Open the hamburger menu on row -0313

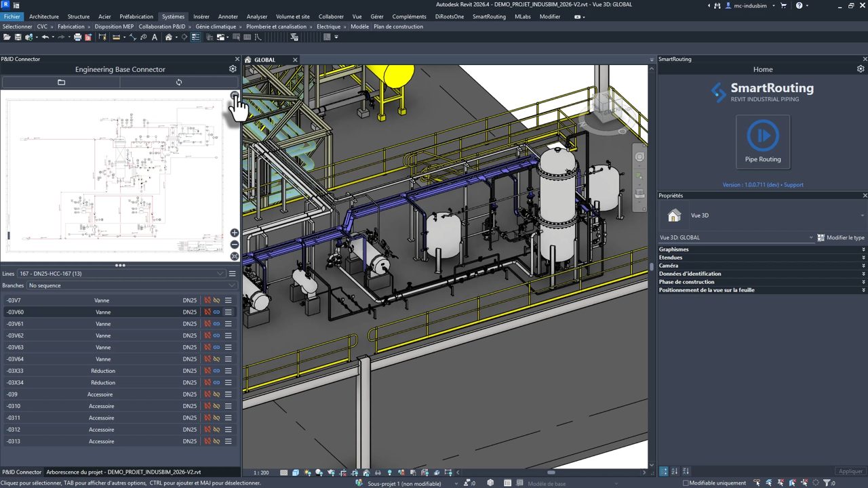click(x=229, y=441)
